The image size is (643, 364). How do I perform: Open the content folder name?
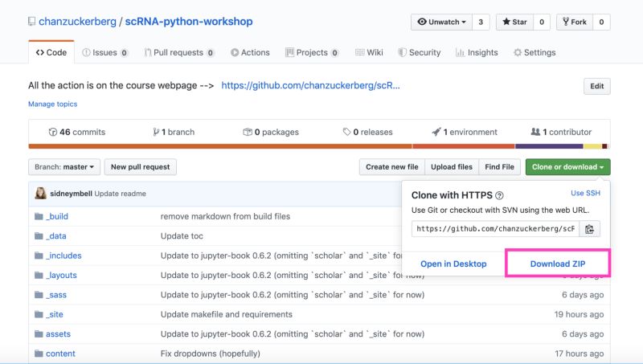(x=60, y=354)
